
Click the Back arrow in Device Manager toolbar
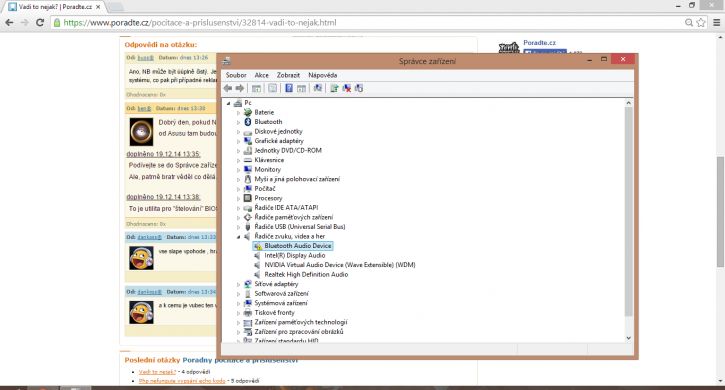[x=227, y=88]
